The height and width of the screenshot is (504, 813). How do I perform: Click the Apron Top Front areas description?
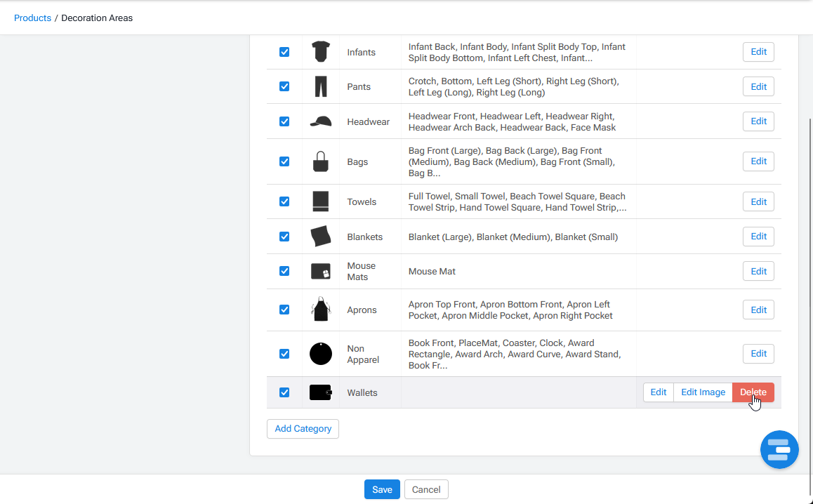coord(510,310)
